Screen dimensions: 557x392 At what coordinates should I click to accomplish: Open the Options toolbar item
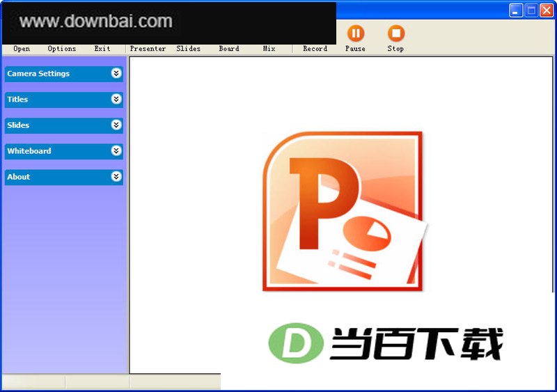click(x=62, y=49)
